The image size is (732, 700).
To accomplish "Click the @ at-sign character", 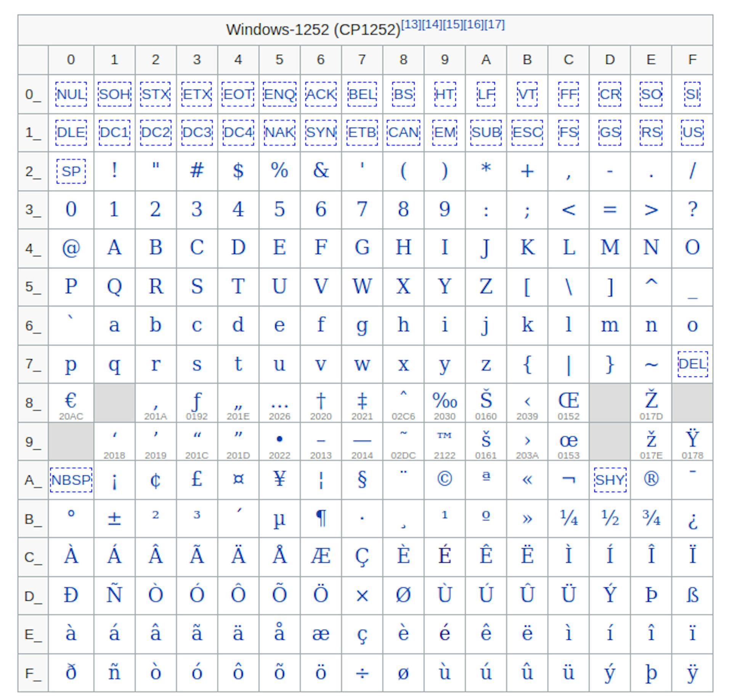I will point(71,248).
